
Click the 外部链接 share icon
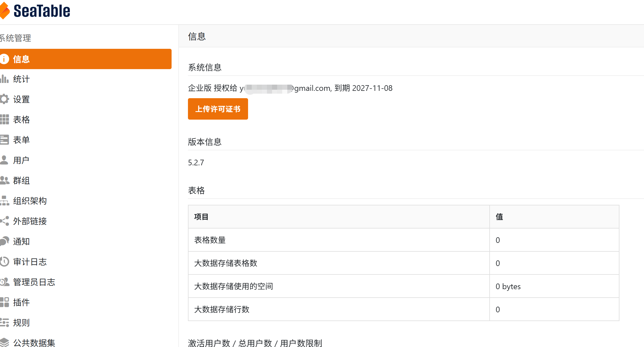4,221
